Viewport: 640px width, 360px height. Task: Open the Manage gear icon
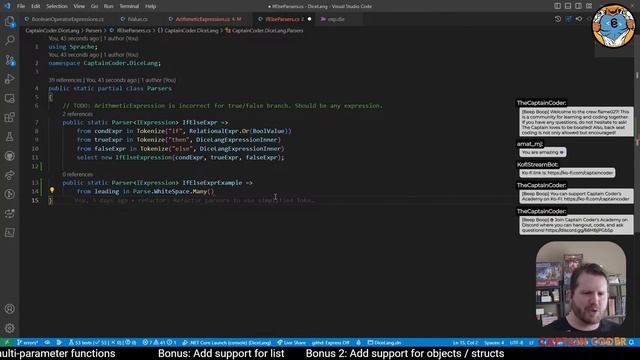point(9,328)
